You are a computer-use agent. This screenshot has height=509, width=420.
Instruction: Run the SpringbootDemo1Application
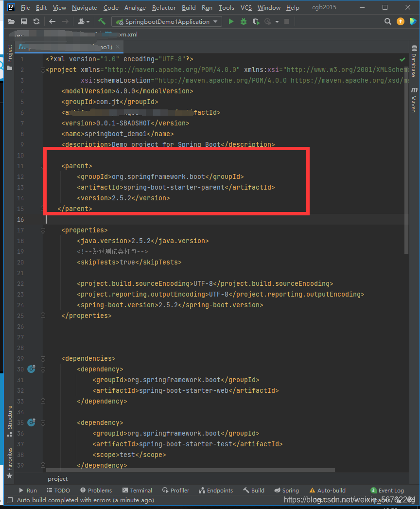point(231,21)
